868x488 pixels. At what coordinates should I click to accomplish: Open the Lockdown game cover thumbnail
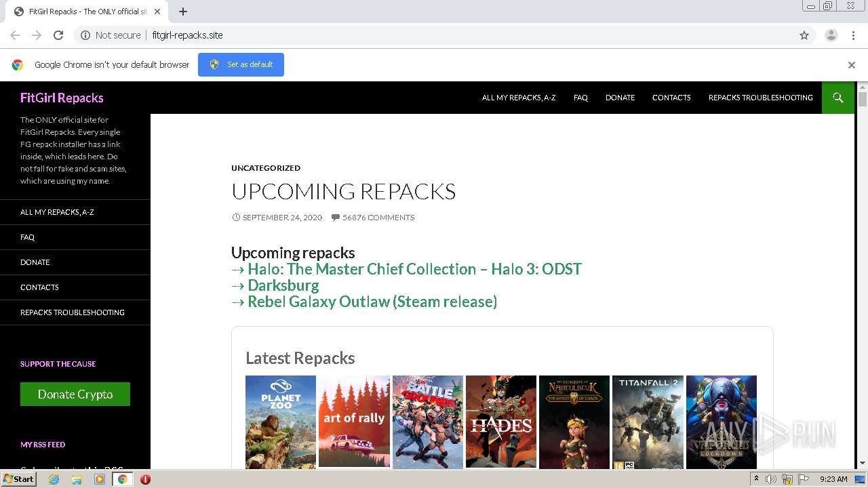point(722,422)
